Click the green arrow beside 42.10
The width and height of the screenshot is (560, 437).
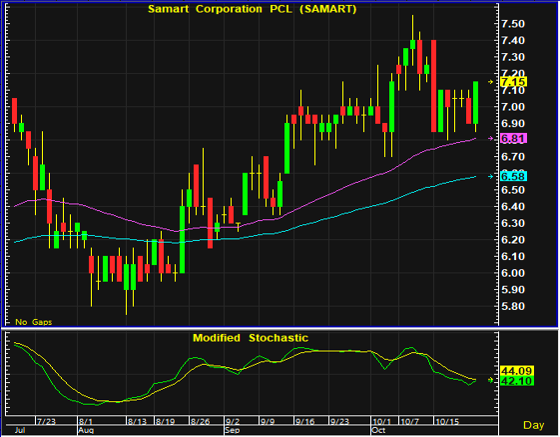click(x=491, y=381)
